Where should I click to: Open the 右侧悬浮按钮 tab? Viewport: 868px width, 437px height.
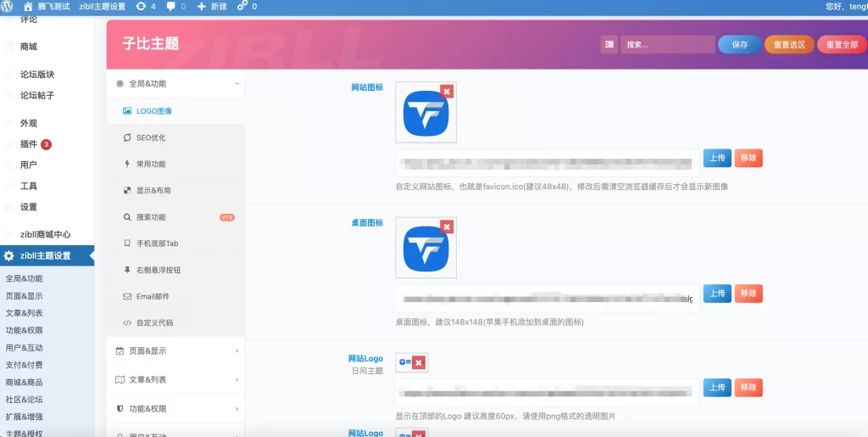tap(175, 271)
